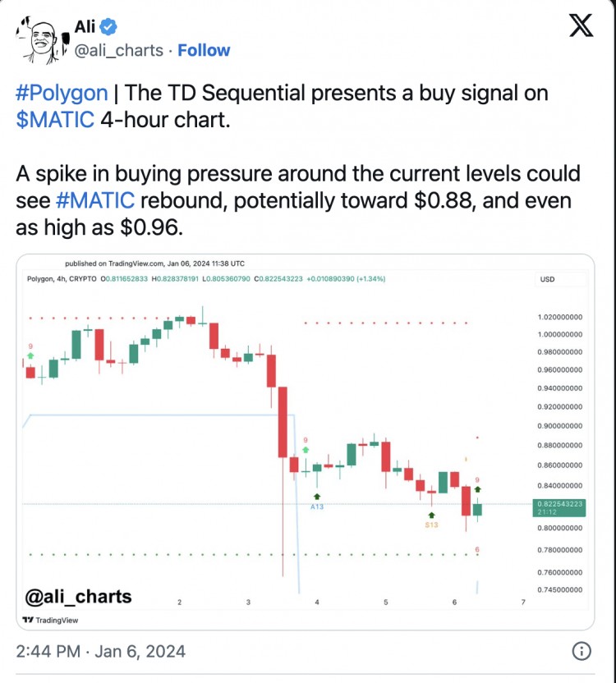Click the blue verified badge
This screenshot has width=616, height=683.
pos(108,26)
